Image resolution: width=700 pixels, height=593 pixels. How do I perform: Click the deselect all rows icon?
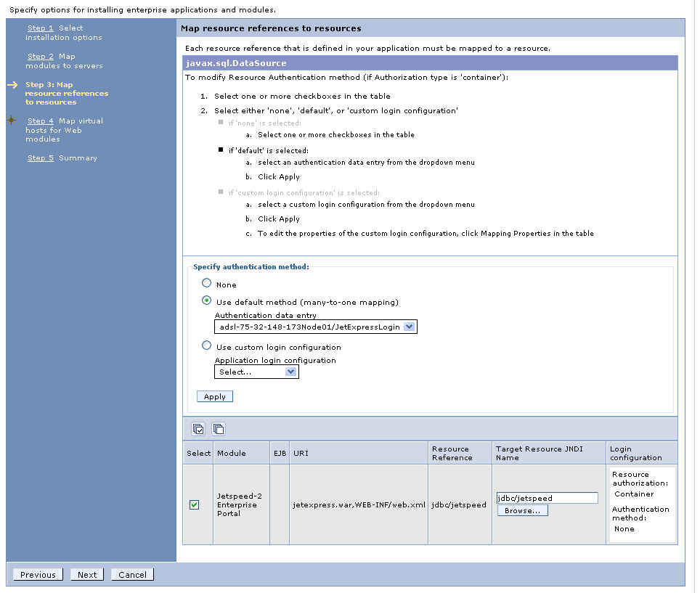tap(218, 429)
